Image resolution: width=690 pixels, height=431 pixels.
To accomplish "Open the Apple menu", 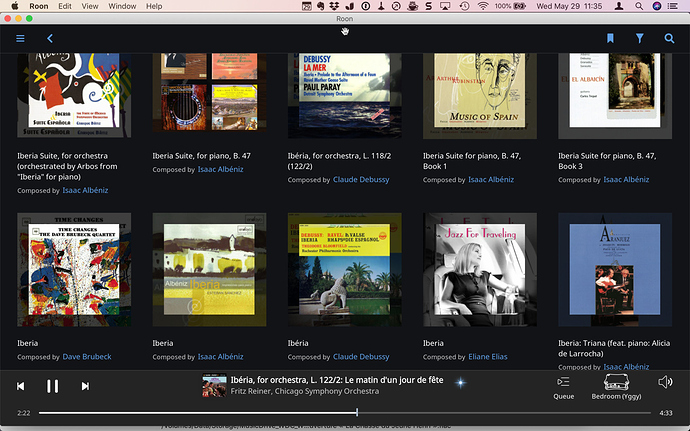I will (x=15, y=6).
